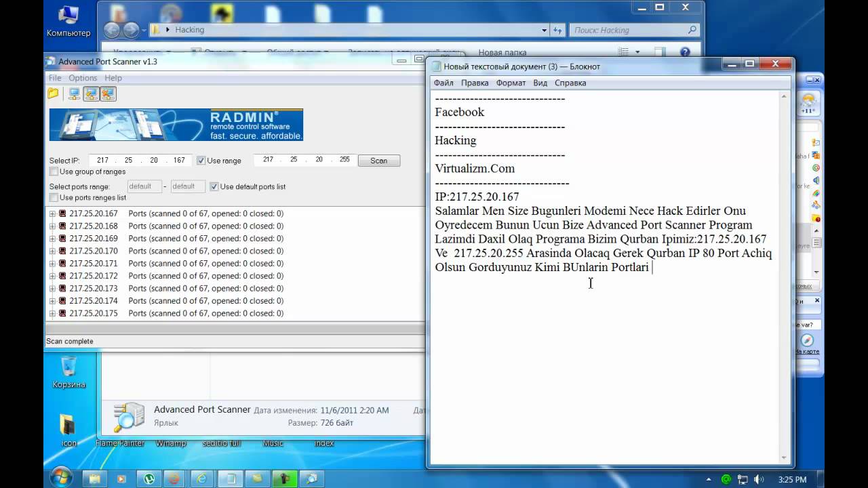Screen dimensions: 868x488
Task: Click the Поиск: Hacking search field
Action: click(634, 30)
